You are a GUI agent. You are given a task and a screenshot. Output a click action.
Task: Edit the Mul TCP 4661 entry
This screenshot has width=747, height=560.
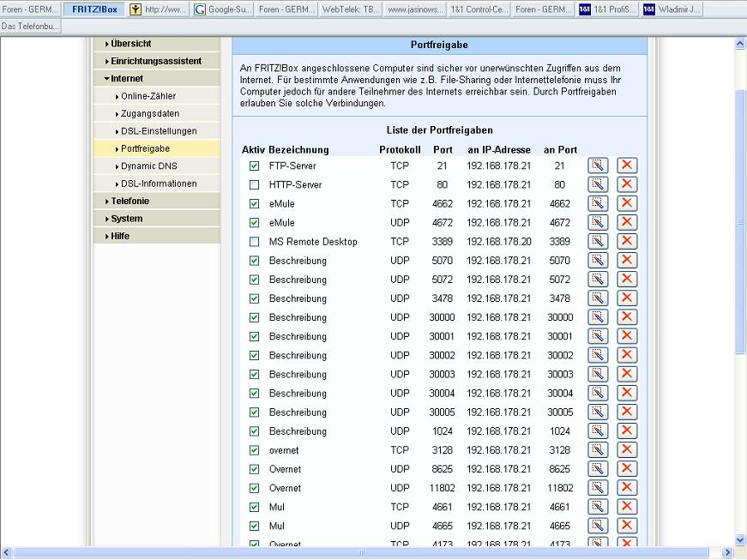coord(598,507)
